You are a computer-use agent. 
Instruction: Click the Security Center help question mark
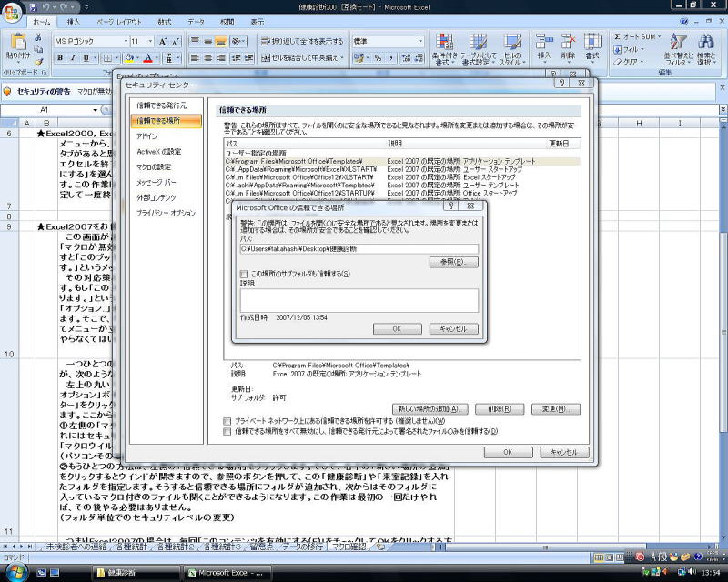click(x=561, y=83)
